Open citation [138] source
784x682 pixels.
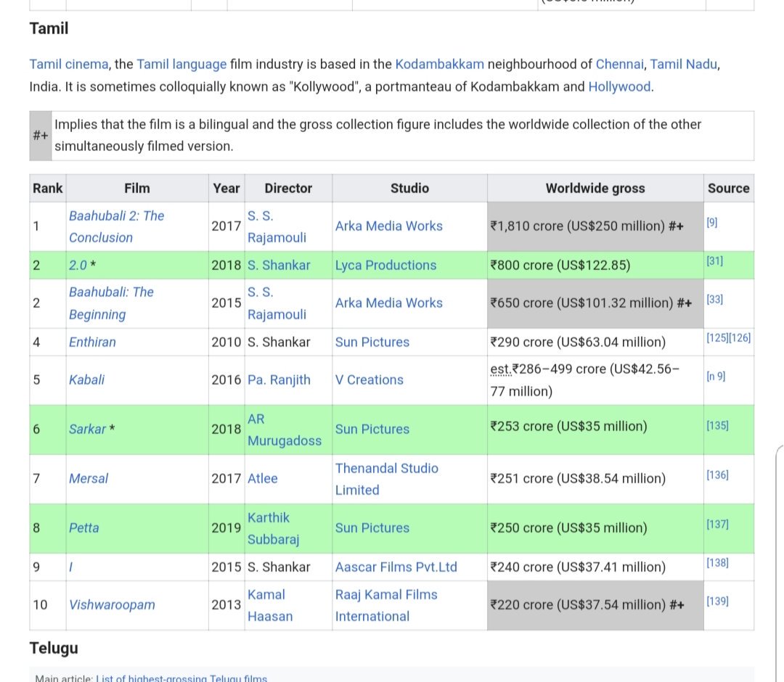[717, 562]
